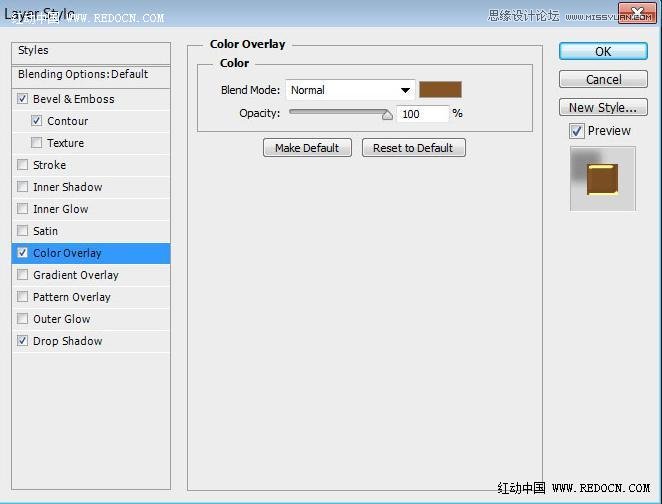This screenshot has height=504, width=662.
Task: Select the Styles header item
Action: pyautogui.click(x=33, y=50)
